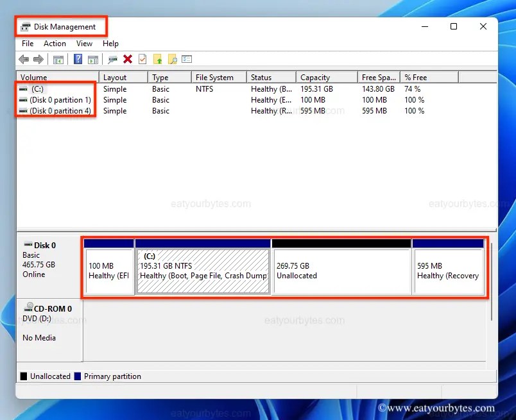
Task: Open the Help menu
Action: point(110,44)
